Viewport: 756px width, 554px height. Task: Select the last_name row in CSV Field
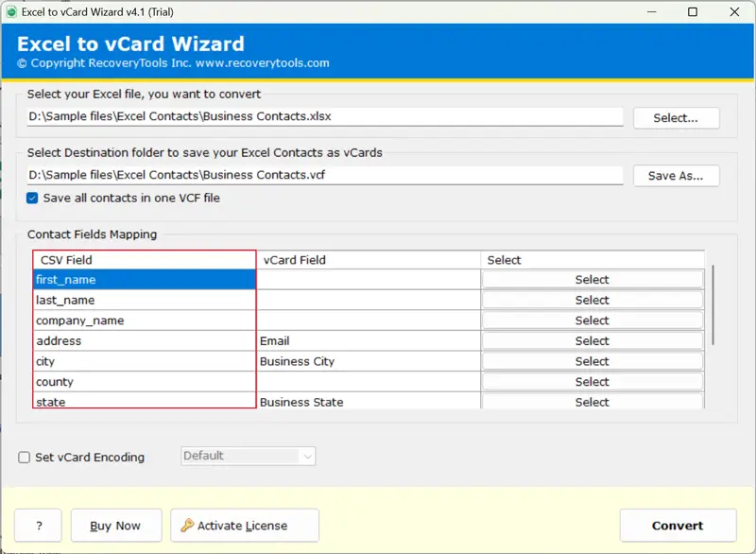pos(144,301)
